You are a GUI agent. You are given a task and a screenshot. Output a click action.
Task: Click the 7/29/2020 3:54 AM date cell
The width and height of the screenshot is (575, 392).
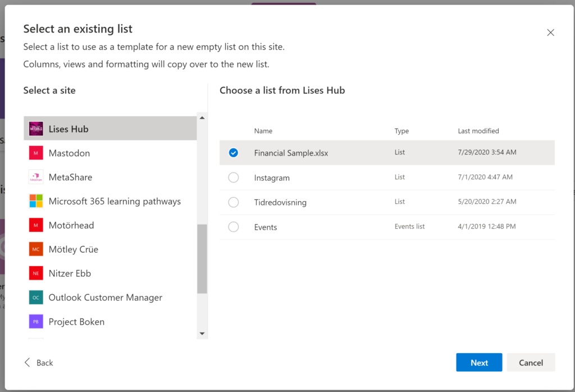point(487,152)
